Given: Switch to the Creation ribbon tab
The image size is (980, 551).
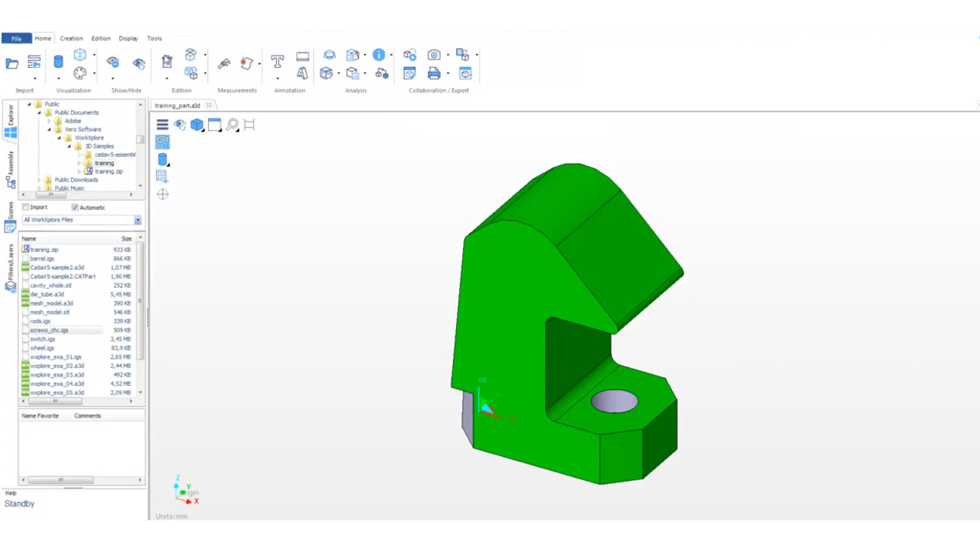Looking at the screenshot, I should 72,38.
